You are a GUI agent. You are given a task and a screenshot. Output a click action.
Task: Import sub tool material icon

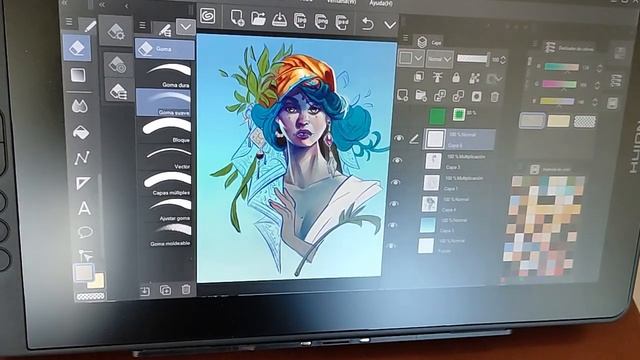click(145, 291)
